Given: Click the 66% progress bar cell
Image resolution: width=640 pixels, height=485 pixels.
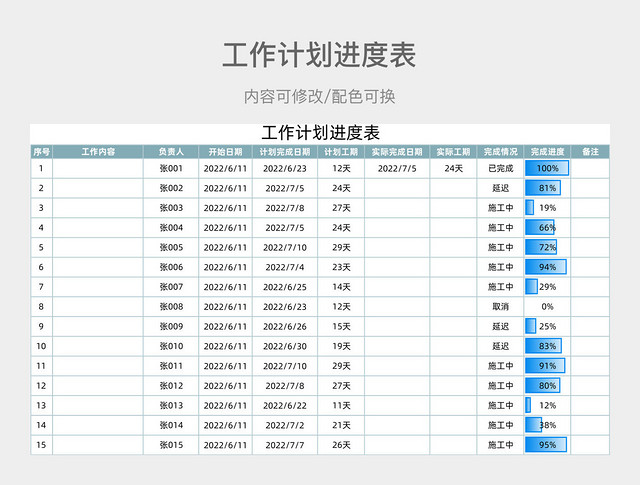Looking at the screenshot, I should click(547, 227).
